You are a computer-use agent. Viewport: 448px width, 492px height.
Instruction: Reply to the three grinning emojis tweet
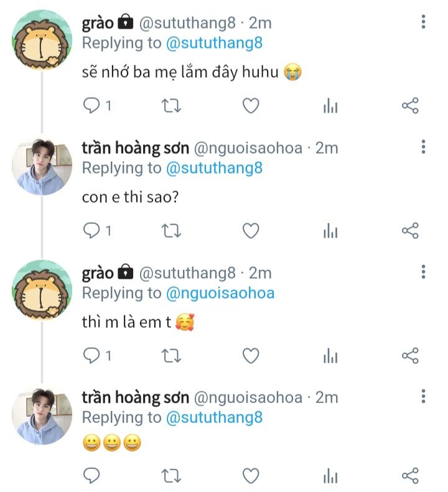coord(92,476)
